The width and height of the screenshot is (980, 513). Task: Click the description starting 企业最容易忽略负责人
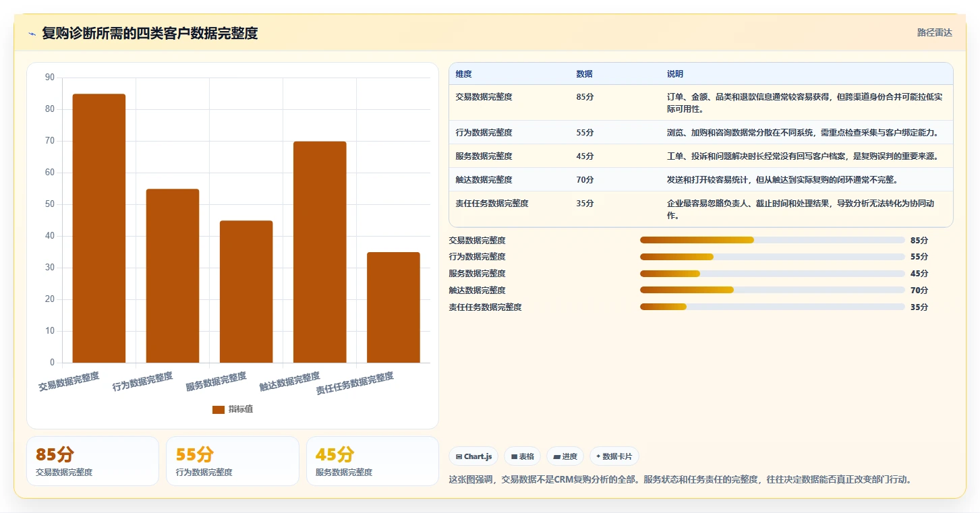[x=801, y=210]
